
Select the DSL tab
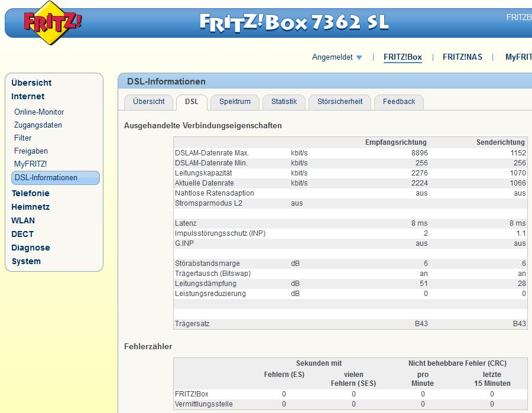click(192, 102)
